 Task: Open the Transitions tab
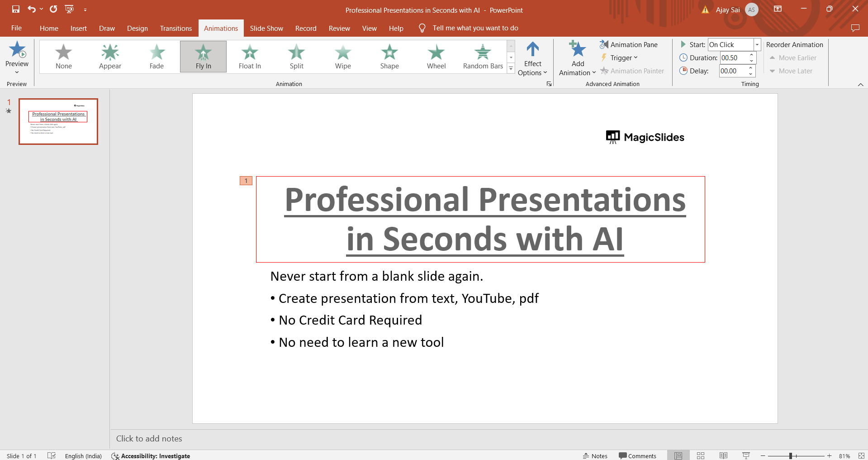coord(175,28)
